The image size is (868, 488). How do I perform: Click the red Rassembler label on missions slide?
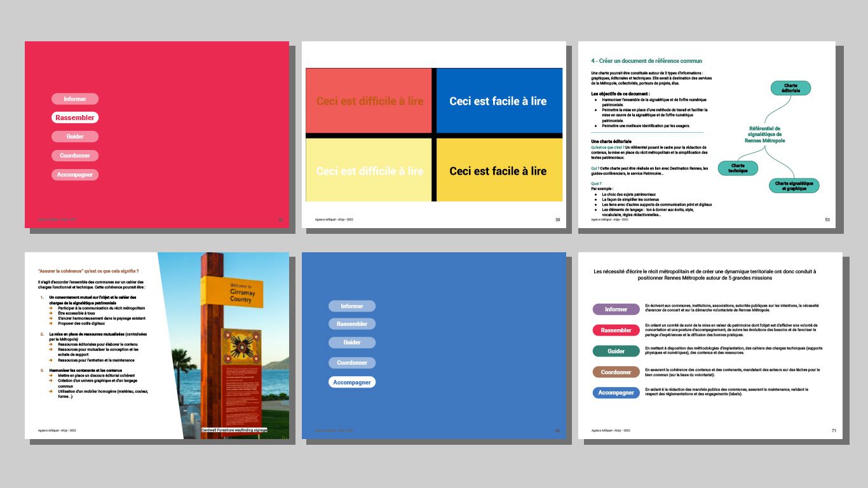(616, 330)
